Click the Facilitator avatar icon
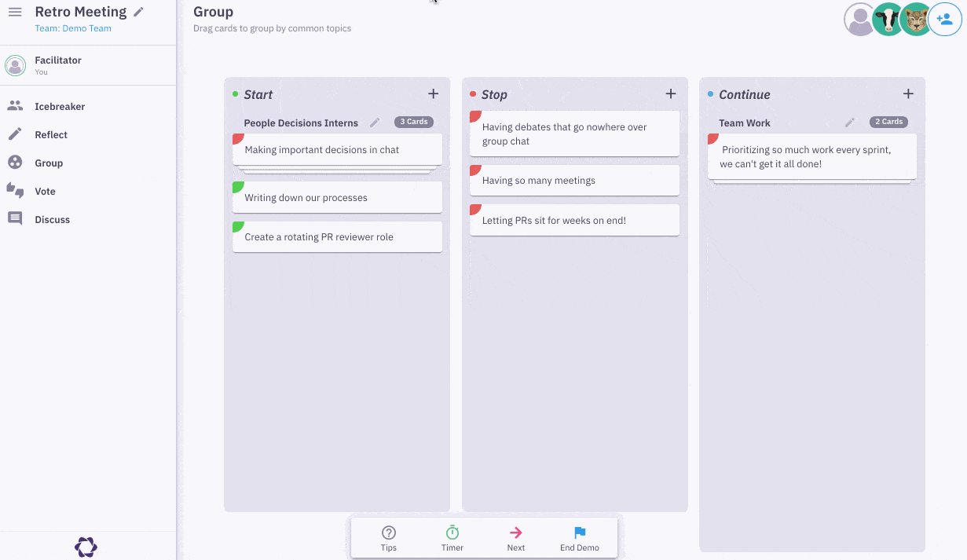 click(16, 66)
